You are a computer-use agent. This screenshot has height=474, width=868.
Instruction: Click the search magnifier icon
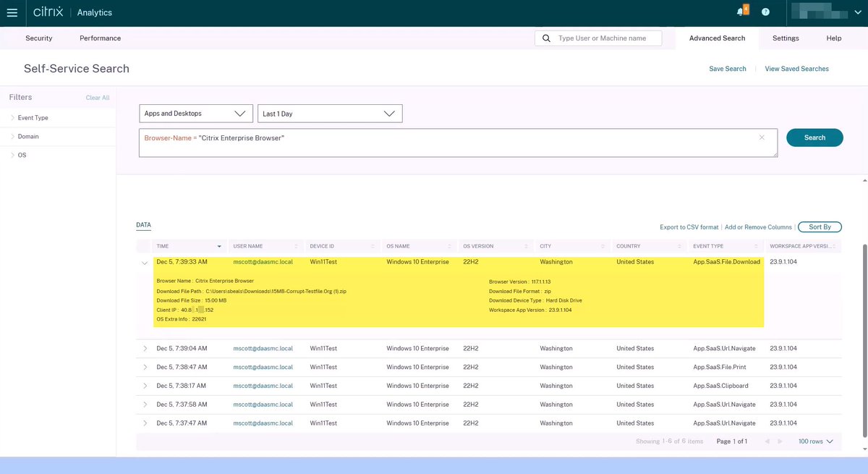546,38
